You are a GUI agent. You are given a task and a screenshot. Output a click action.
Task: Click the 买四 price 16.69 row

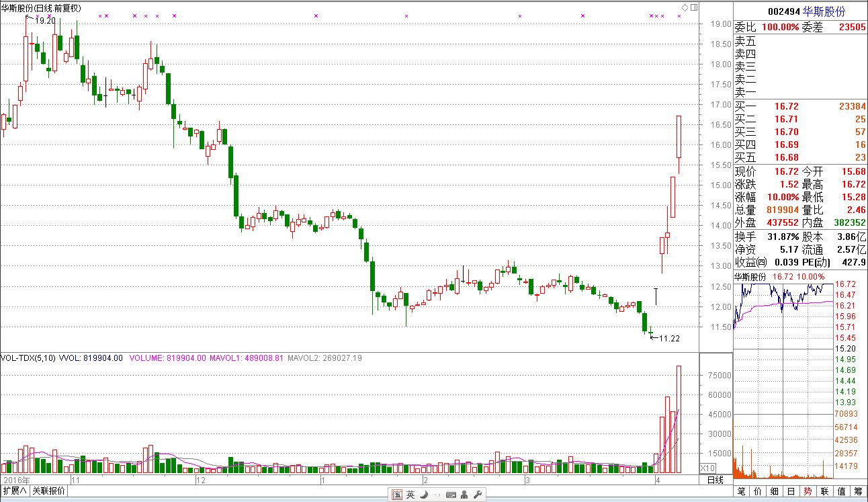(x=800, y=145)
